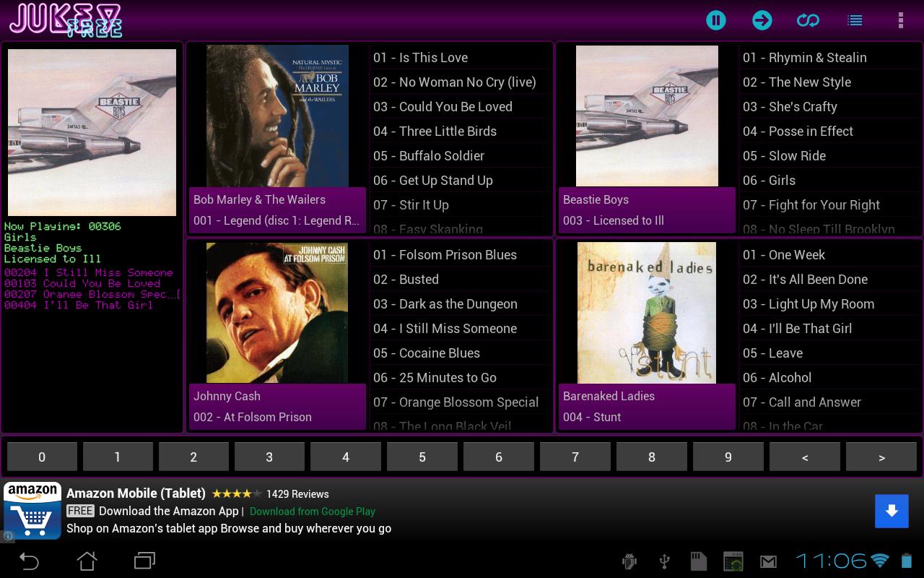Tap keypad digit 7
Viewport: 924px width, 578px height.
click(575, 457)
